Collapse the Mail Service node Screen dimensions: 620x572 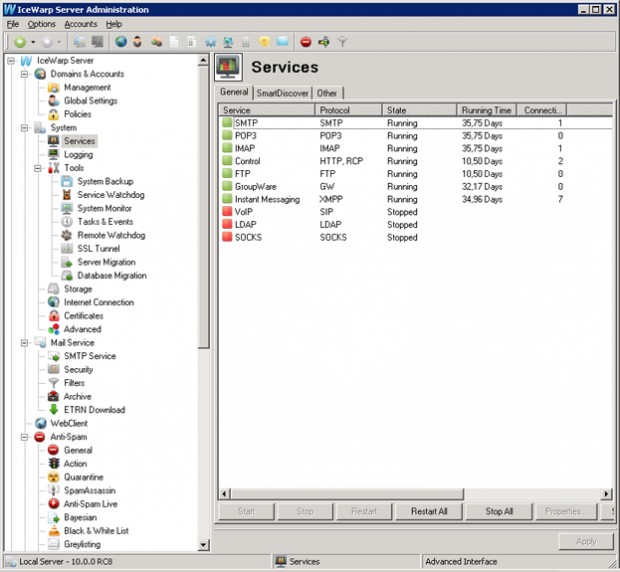click(x=25, y=343)
